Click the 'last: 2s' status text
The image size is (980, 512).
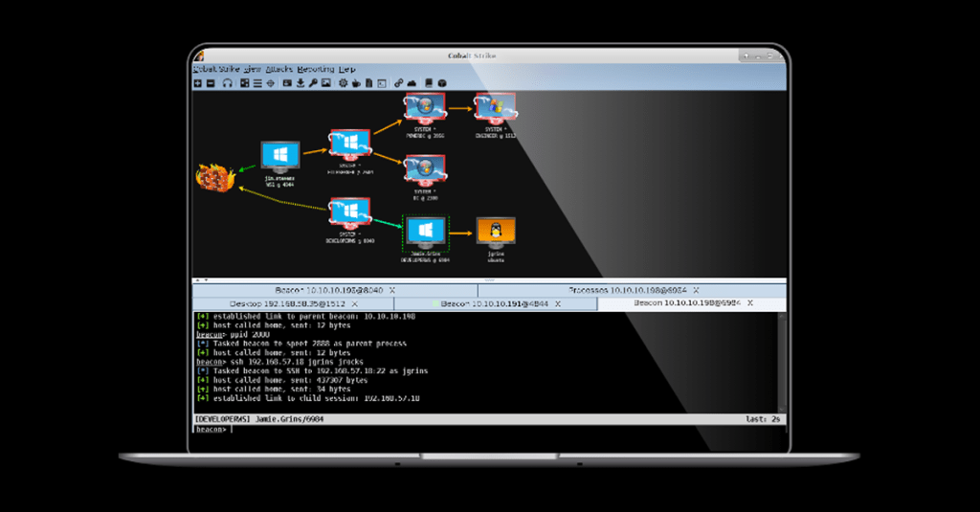(763, 419)
